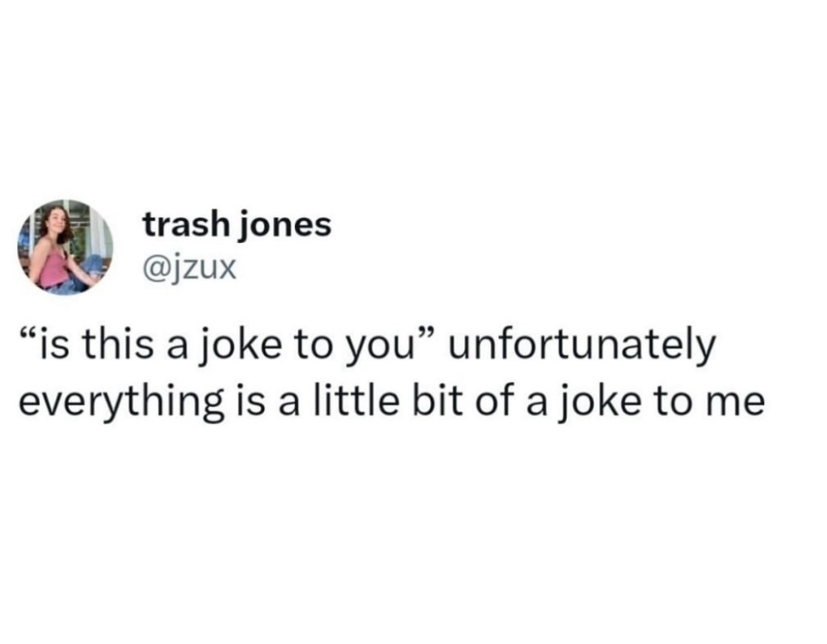Click the word "unfortunately" in the tweet
This screenshot has height=644, width=827.
[580, 347]
